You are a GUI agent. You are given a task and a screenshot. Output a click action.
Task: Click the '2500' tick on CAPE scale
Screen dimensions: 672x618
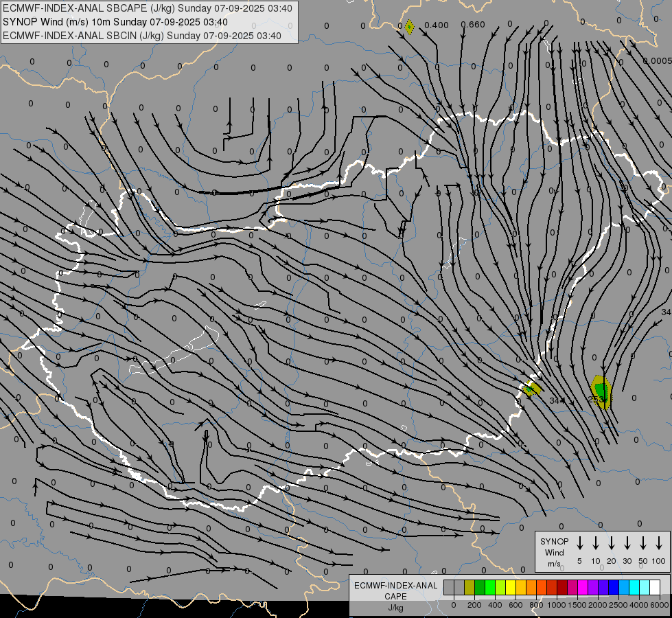[x=618, y=605]
